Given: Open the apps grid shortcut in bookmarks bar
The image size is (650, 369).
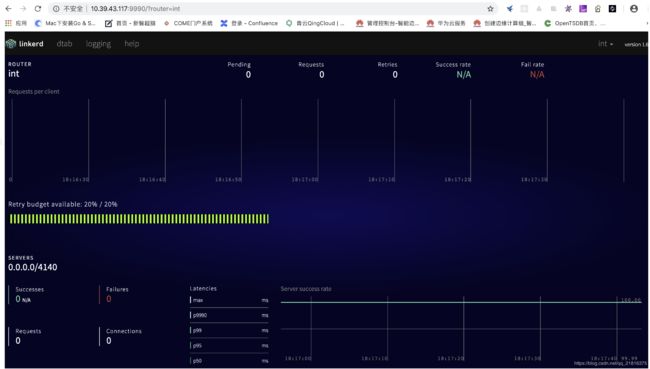Looking at the screenshot, I should (16, 23).
